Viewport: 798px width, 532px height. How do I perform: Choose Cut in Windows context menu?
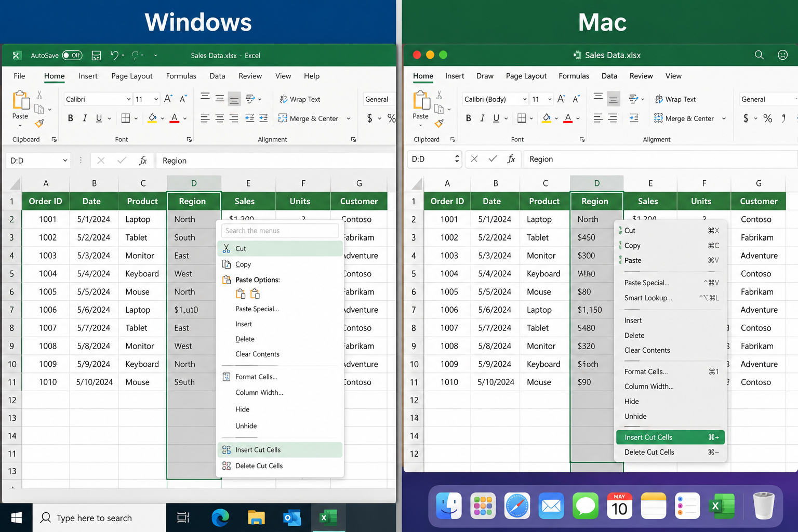pyautogui.click(x=280, y=249)
